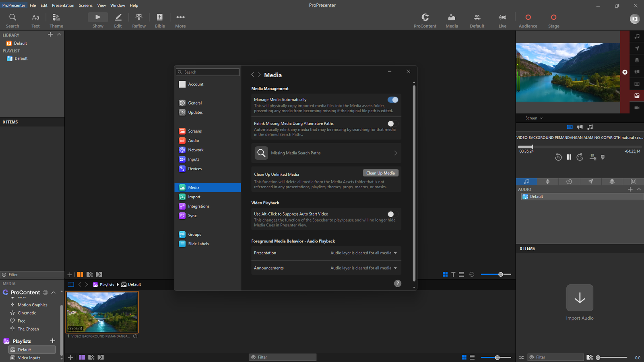Open Slide Labels preferences category
Screen dimensions: 644x362
(x=208, y=244)
